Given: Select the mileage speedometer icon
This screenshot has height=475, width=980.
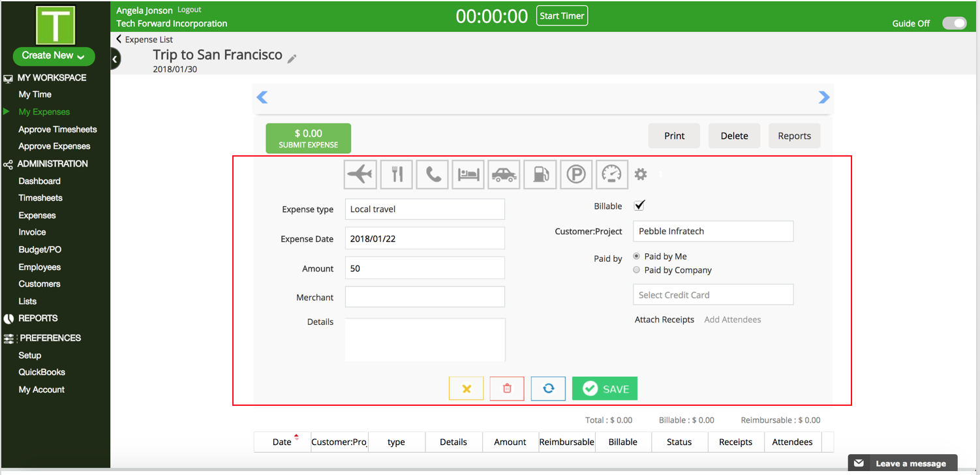Looking at the screenshot, I should pos(612,174).
